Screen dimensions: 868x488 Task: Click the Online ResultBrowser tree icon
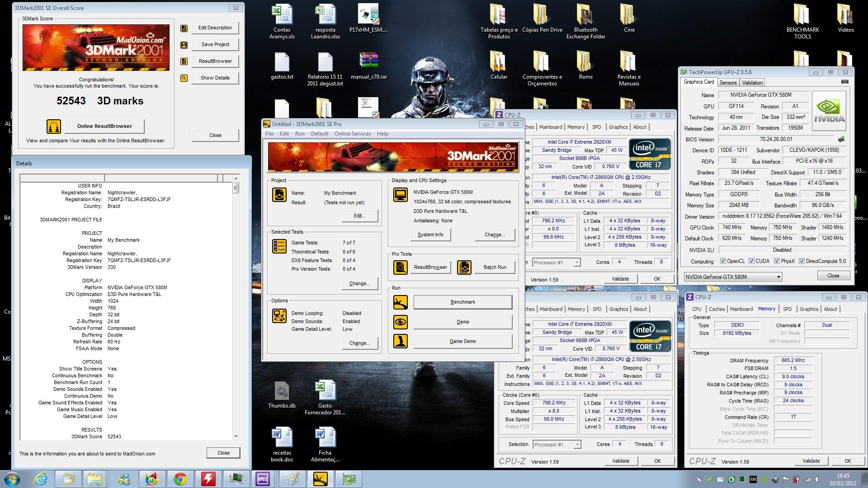pos(54,127)
